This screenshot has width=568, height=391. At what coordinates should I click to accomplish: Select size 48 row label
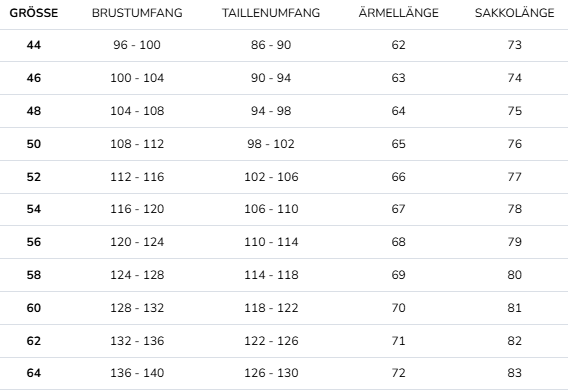tap(34, 111)
